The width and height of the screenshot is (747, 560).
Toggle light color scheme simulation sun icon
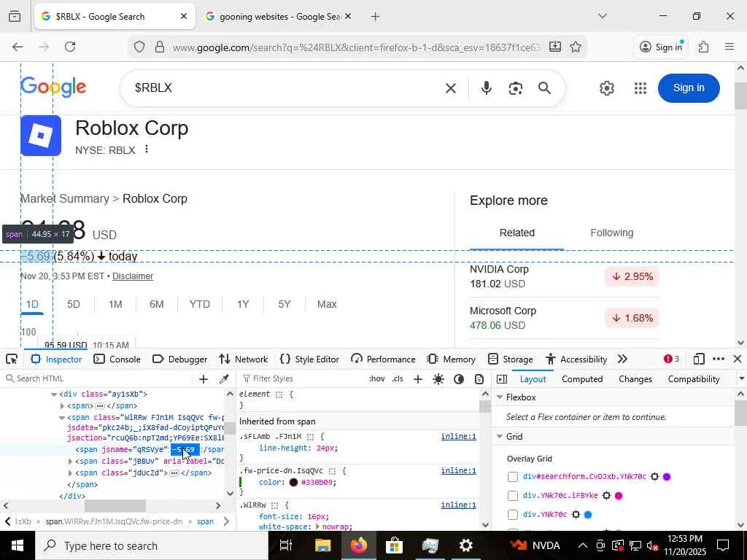438,379
